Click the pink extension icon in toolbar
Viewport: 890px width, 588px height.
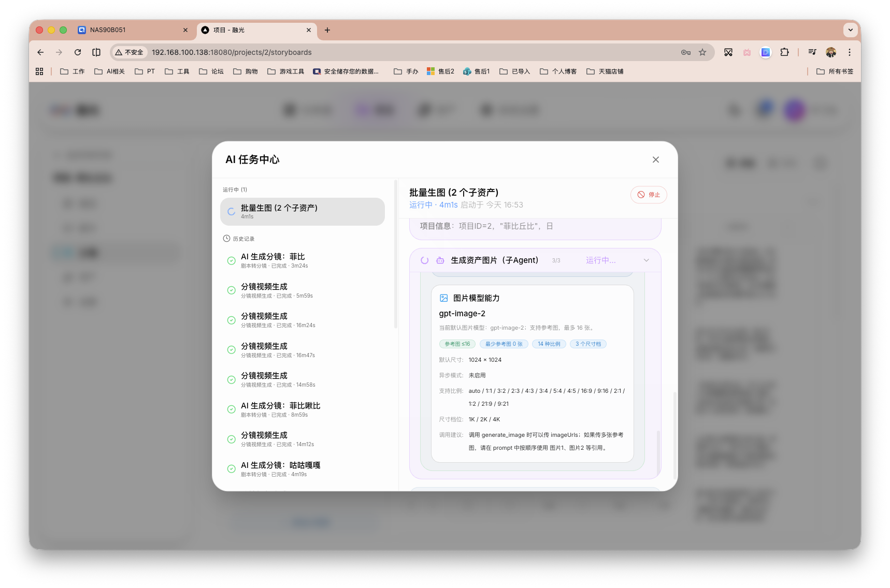tap(747, 52)
